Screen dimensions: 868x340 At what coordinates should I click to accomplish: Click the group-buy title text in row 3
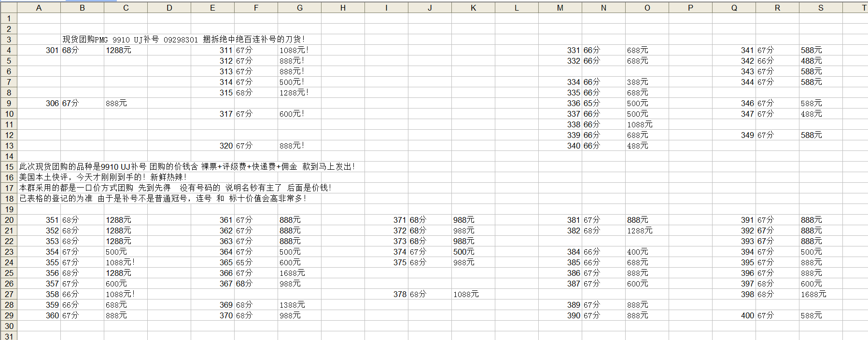[x=183, y=40]
